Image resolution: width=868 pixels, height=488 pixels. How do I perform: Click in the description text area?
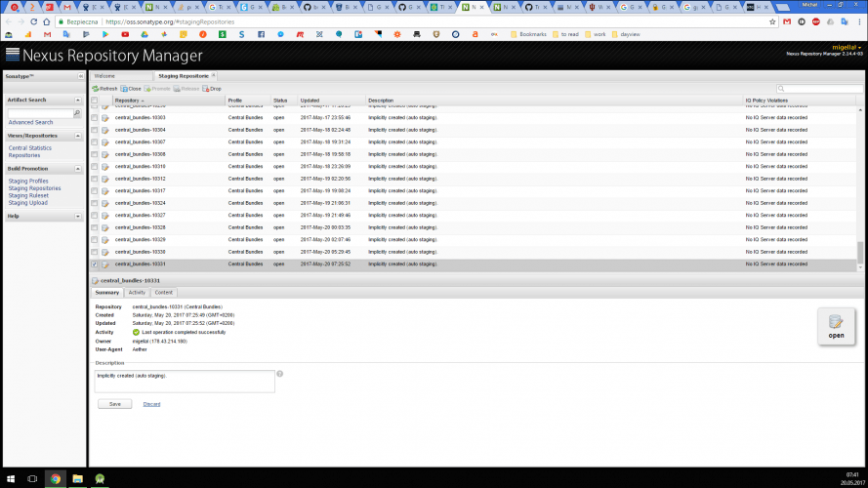(185, 382)
